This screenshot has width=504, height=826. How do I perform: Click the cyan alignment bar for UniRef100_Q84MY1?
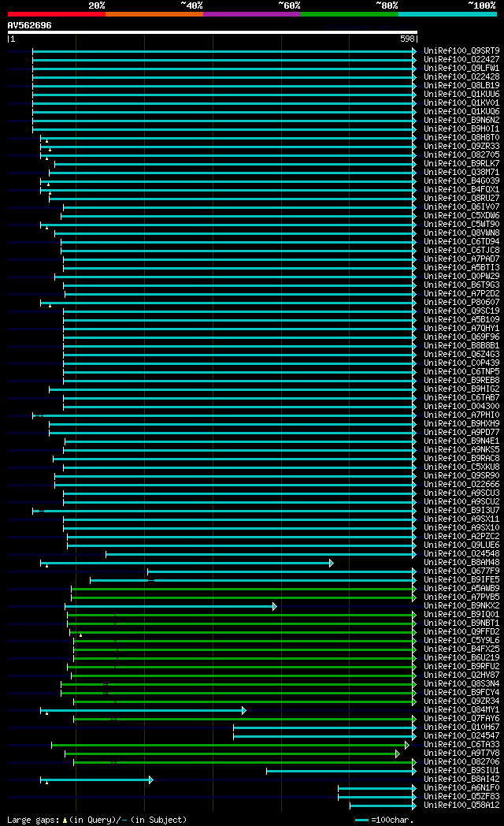point(143,711)
